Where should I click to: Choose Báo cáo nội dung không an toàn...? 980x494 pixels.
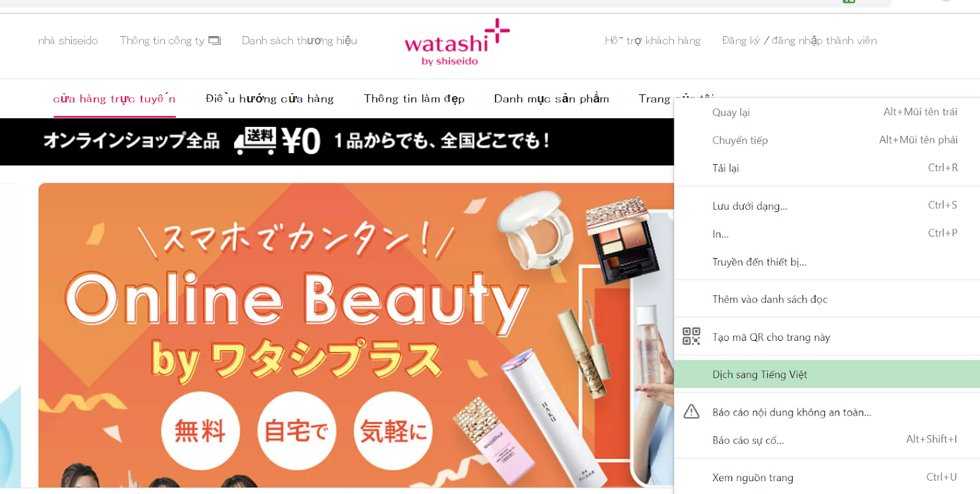click(827, 412)
